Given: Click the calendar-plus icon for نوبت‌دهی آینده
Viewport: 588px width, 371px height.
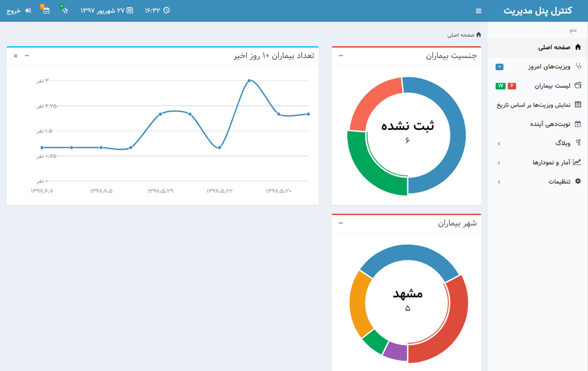Looking at the screenshot, I should 578,124.
